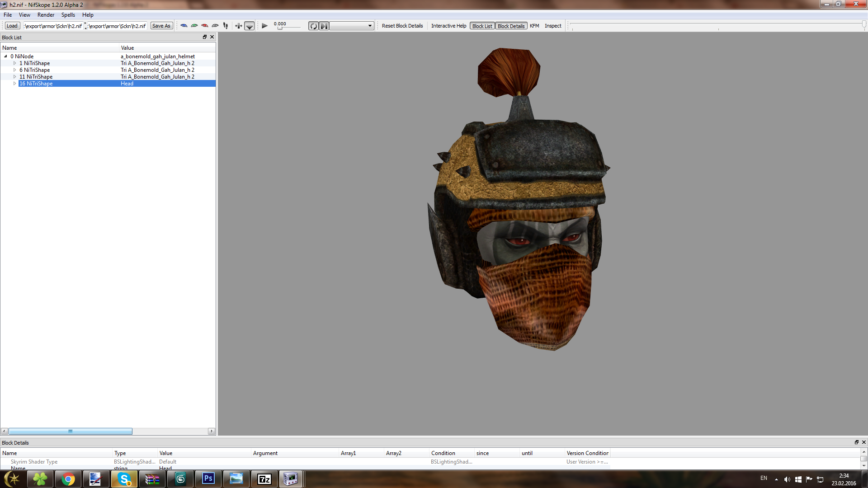Toggle the KFM panel button
The height and width of the screenshot is (488, 868).
534,26
